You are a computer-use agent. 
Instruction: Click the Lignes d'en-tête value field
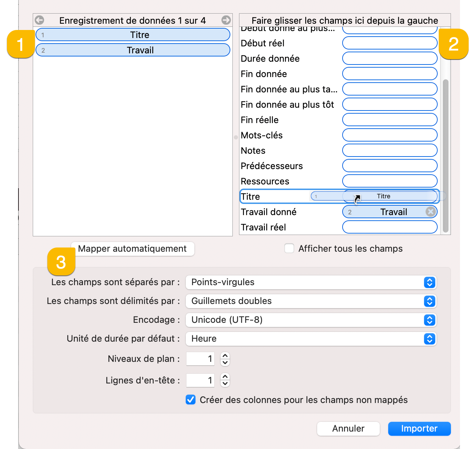[200, 380]
